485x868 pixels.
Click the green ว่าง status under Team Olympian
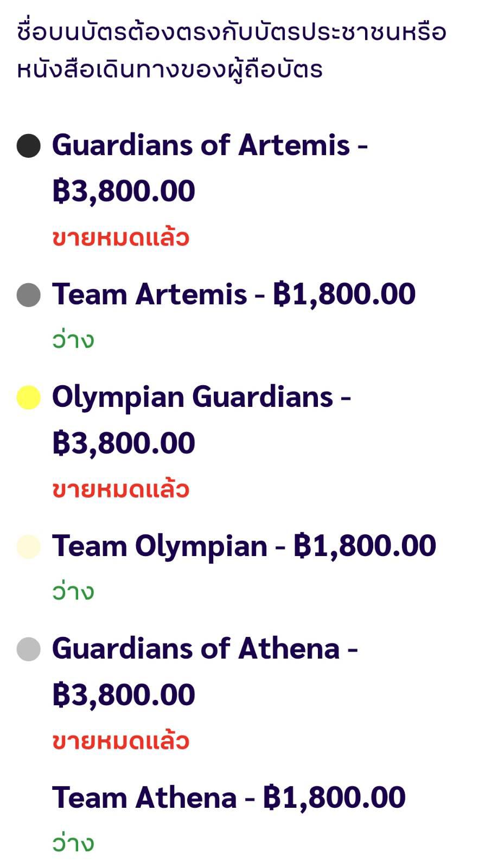pos(73,592)
